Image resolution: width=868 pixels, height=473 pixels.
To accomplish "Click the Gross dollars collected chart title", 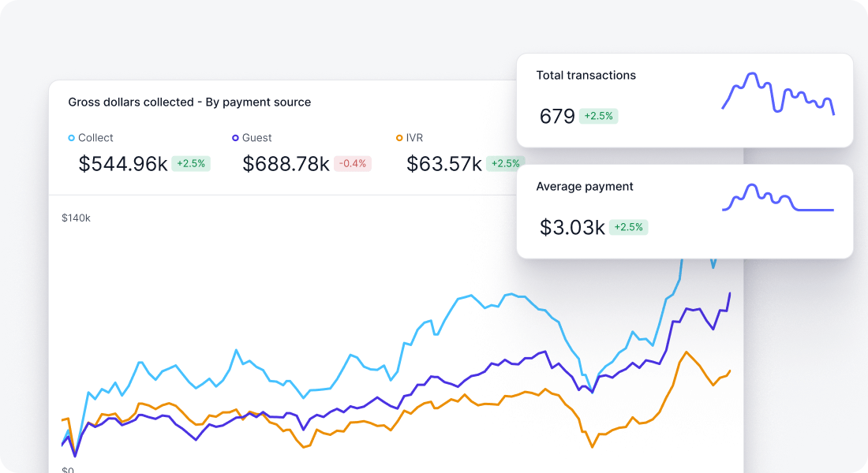I will tap(189, 102).
